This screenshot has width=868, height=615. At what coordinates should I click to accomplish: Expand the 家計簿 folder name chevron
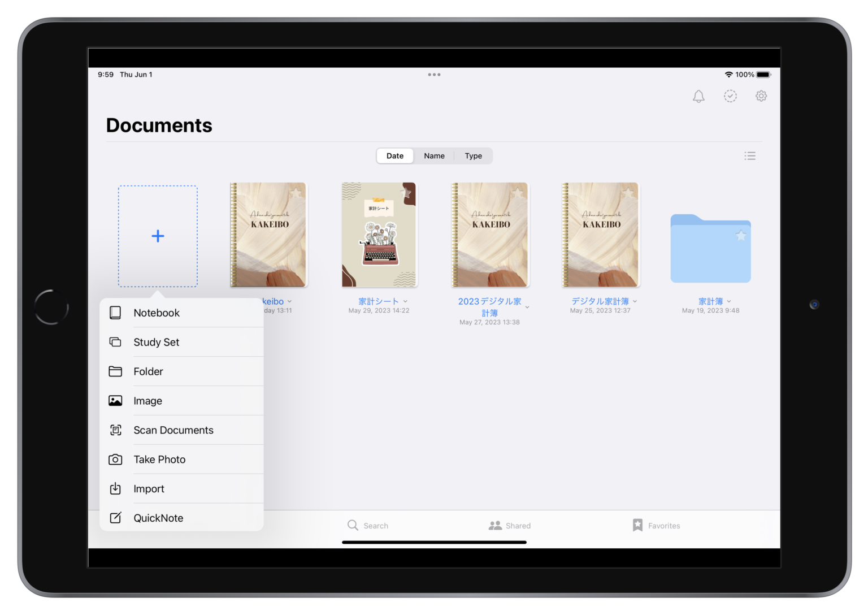[728, 301]
